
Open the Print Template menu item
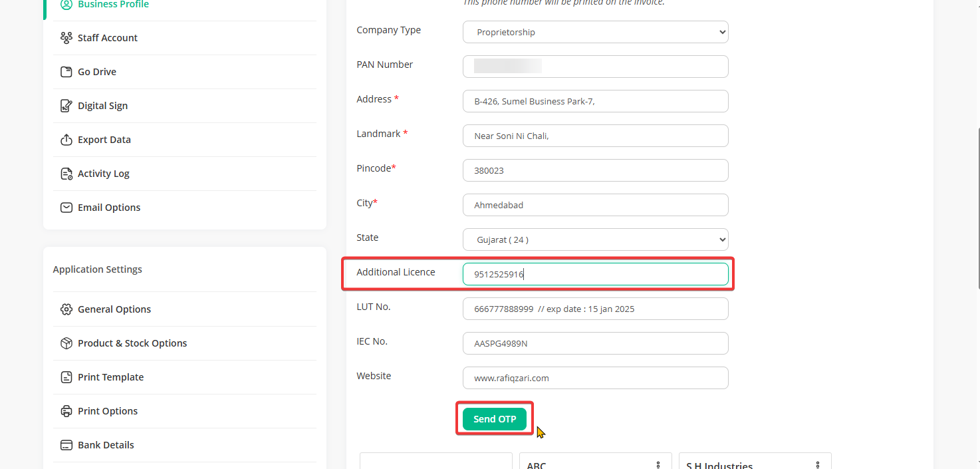coord(110,377)
